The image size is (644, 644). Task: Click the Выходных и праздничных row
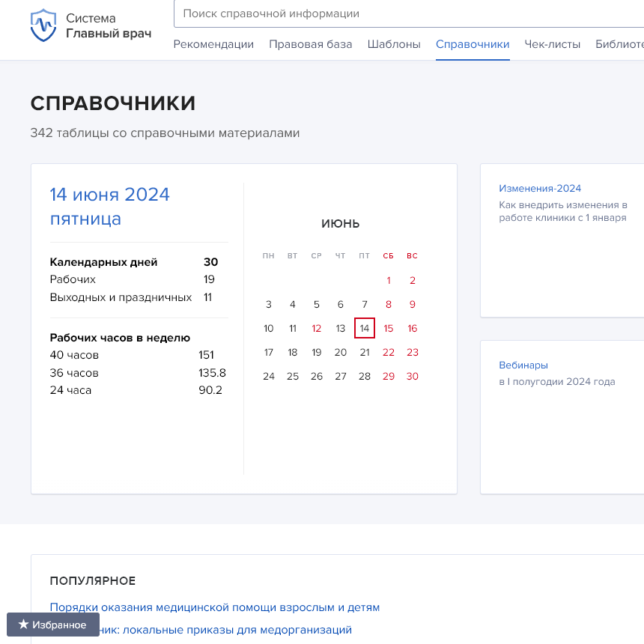(x=132, y=297)
